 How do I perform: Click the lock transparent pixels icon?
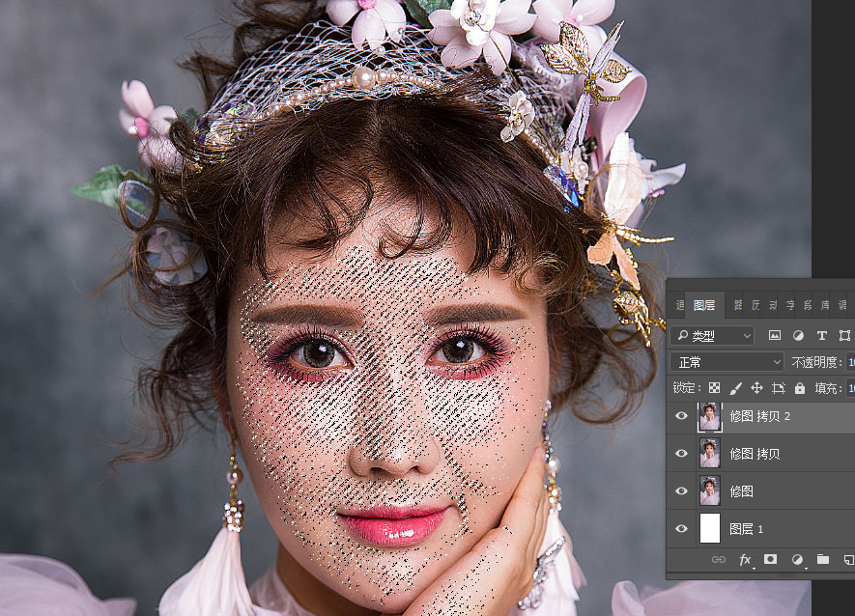(x=714, y=388)
